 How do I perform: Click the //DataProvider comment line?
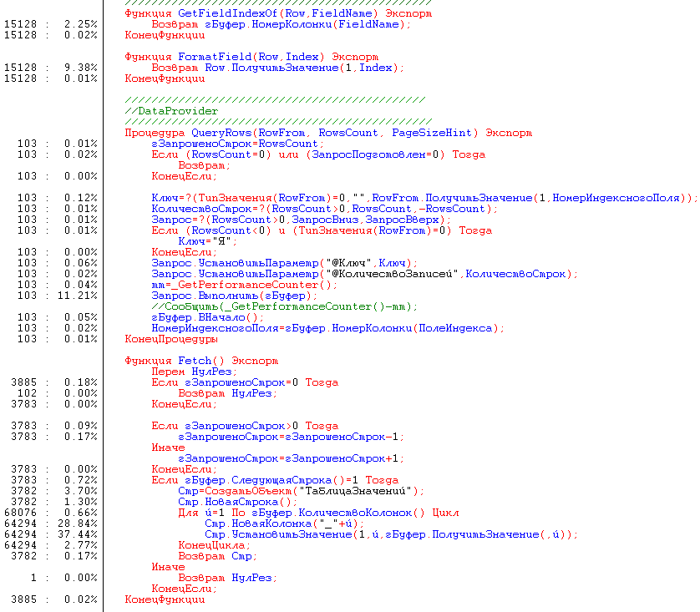(x=171, y=111)
